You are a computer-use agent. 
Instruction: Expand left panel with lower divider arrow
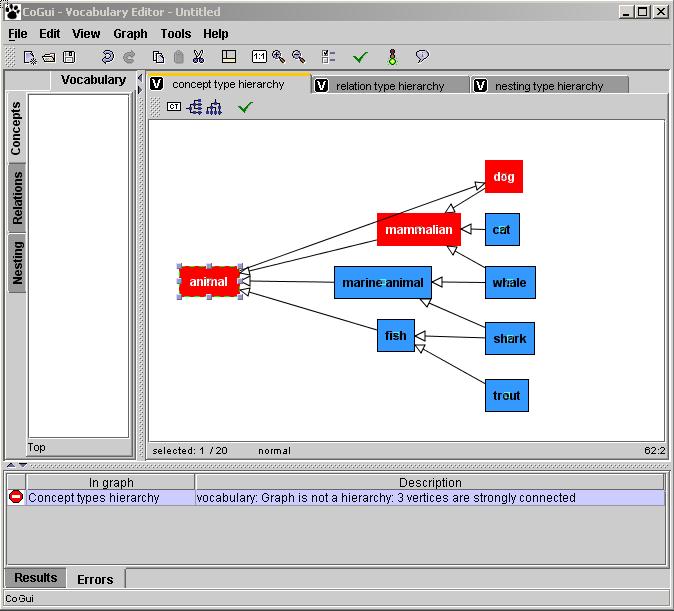(140, 89)
